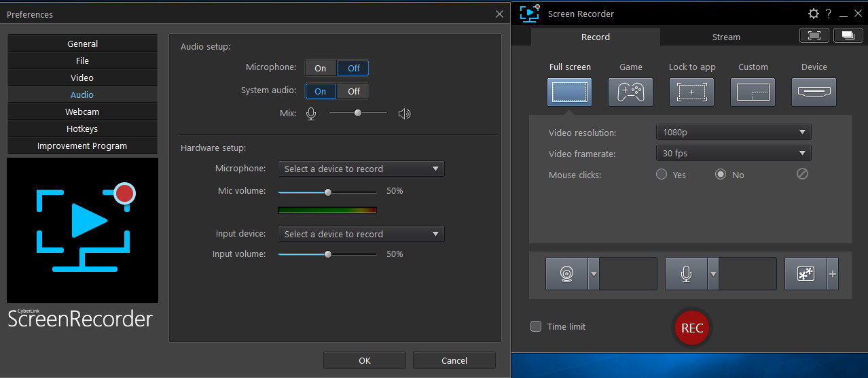This screenshot has width=868, height=378.
Task: Start recording with the REC button
Action: 691,328
